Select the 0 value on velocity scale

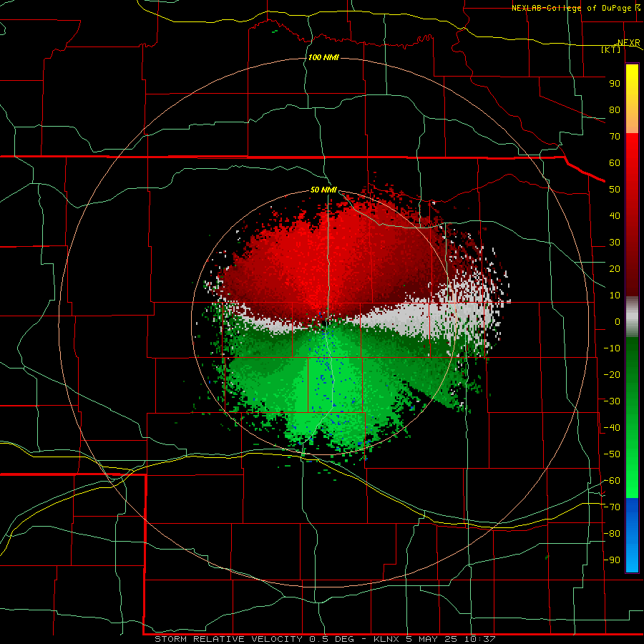(x=618, y=322)
